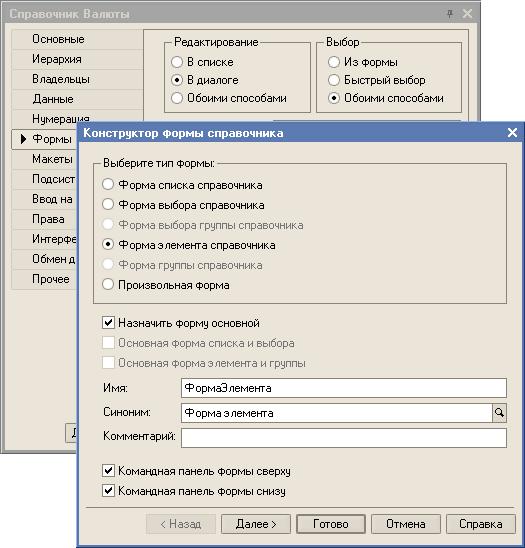525x548 pixels.
Task: Select the disabled Форма группы справочника option
Action: (108, 265)
